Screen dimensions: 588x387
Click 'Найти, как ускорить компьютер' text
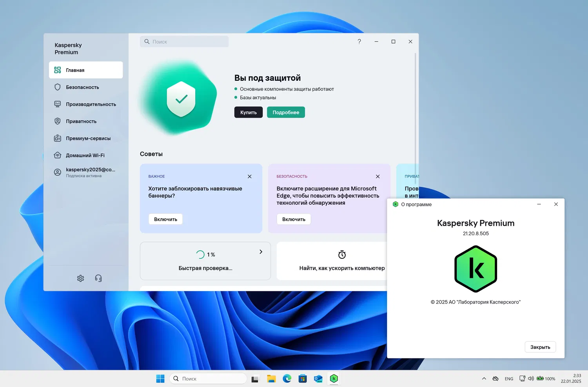[x=342, y=268]
